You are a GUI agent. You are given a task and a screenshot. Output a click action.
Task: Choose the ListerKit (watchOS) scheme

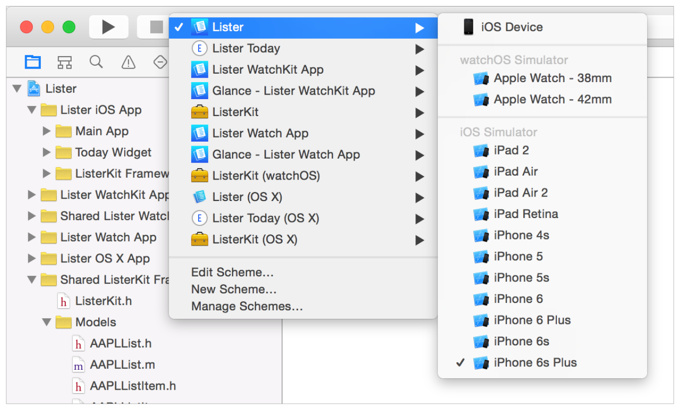(303, 176)
